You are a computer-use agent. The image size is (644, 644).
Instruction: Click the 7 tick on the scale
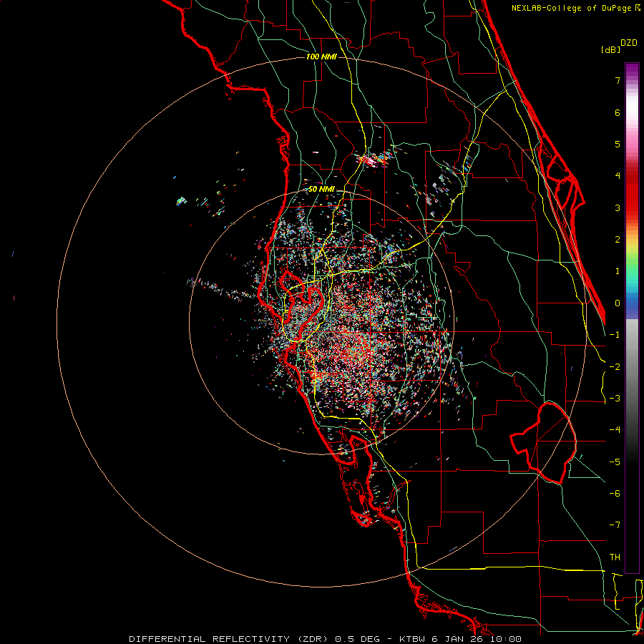(618, 80)
